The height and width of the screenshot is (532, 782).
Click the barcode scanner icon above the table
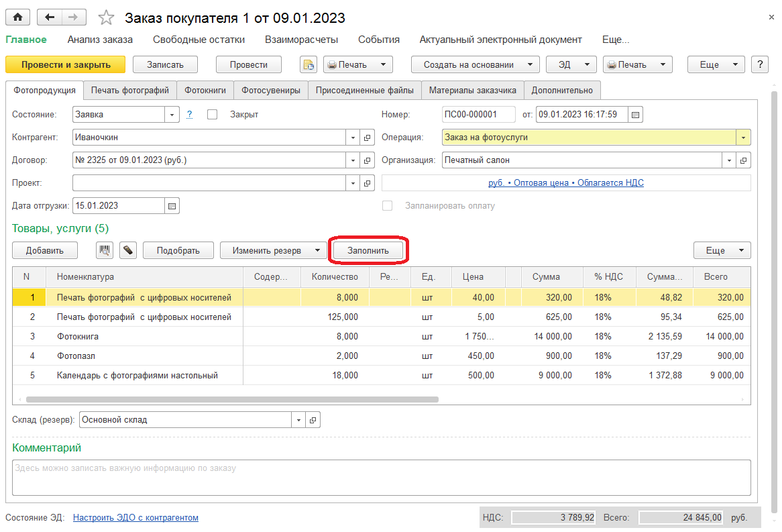[x=105, y=250]
